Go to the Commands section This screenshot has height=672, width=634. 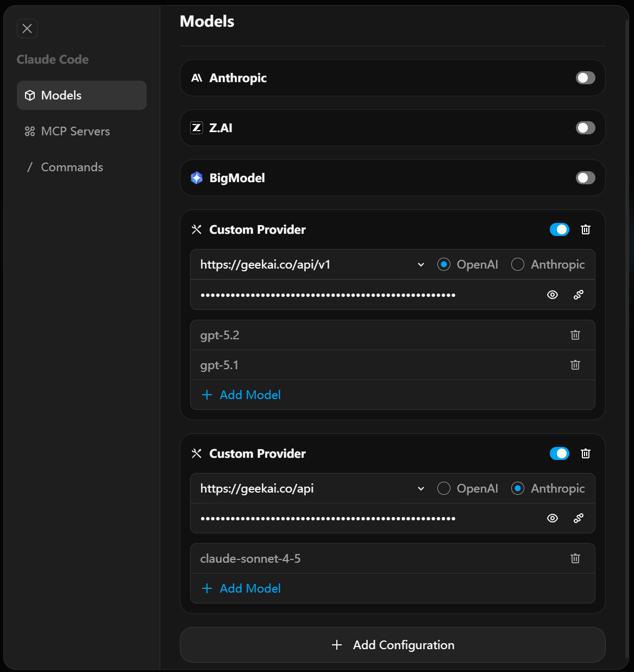click(72, 167)
